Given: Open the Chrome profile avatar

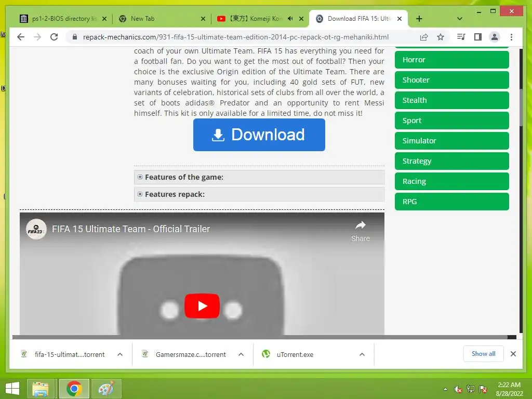Looking at the screenshot, I should 495,37.
